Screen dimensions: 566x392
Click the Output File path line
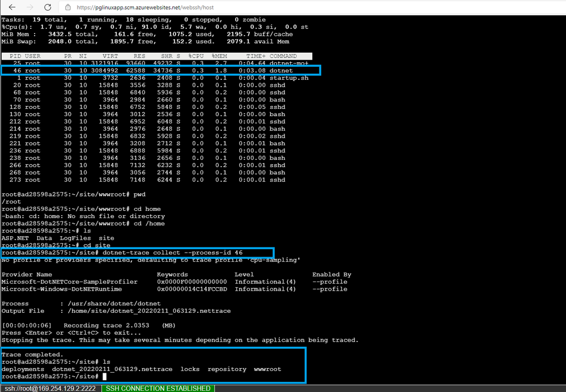click(x=116, y=311)
